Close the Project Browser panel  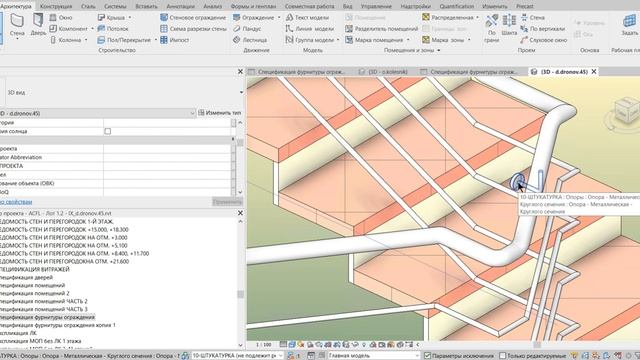tap(240, 213)
